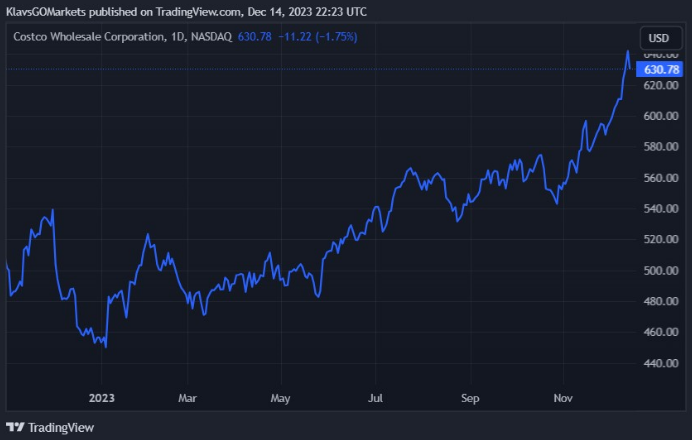Click the 540.00 price axis label
This screenshot has height=440, width=692.
point(661,208)
